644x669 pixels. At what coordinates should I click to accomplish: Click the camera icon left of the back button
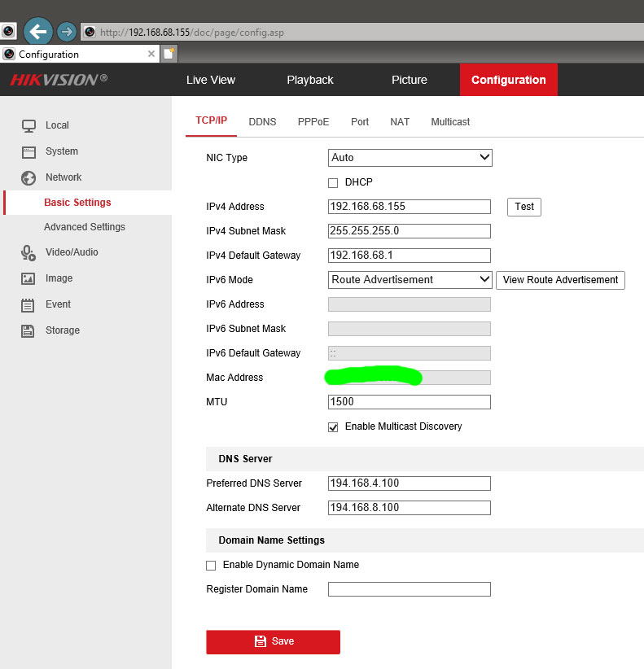point(8,31)
